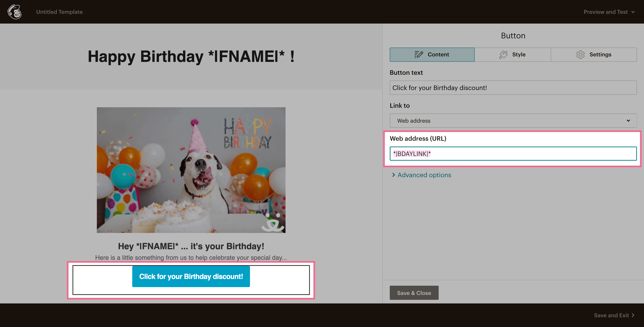Image resolution: width=644 pixels, height=327 pixels.
Task: Click the gear icon for Settings
Action: (x=580, y=54)
